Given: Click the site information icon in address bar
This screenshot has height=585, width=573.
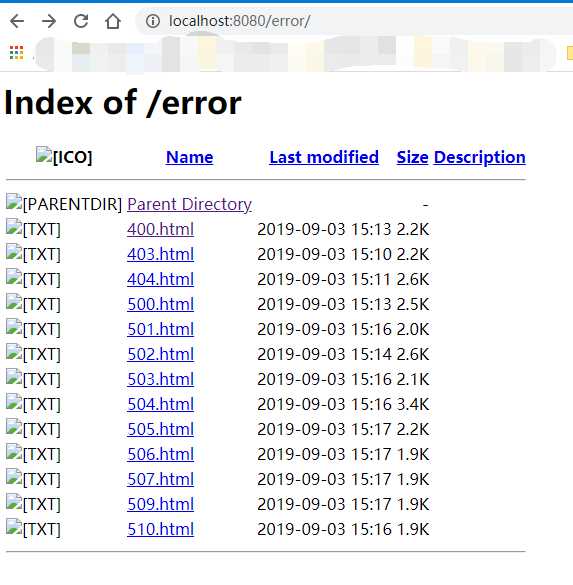Looking at the screenshot, I should pyautogui.click(x=153, y=21).
